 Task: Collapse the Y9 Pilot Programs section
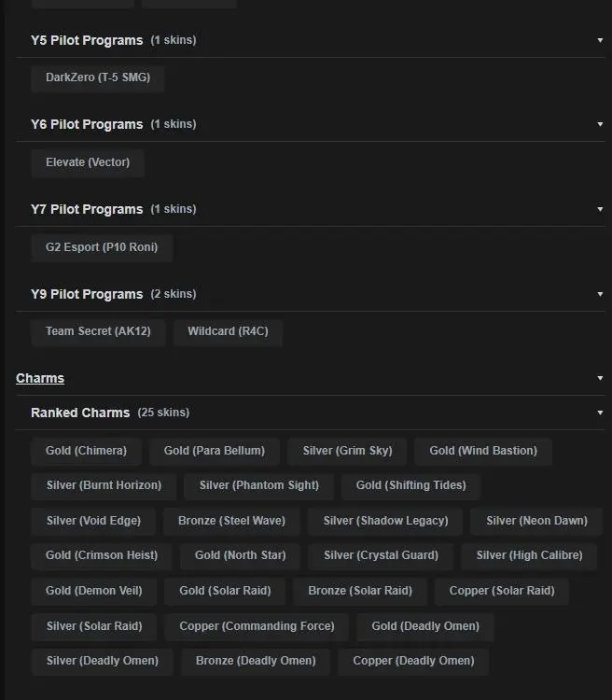[600, 294]
